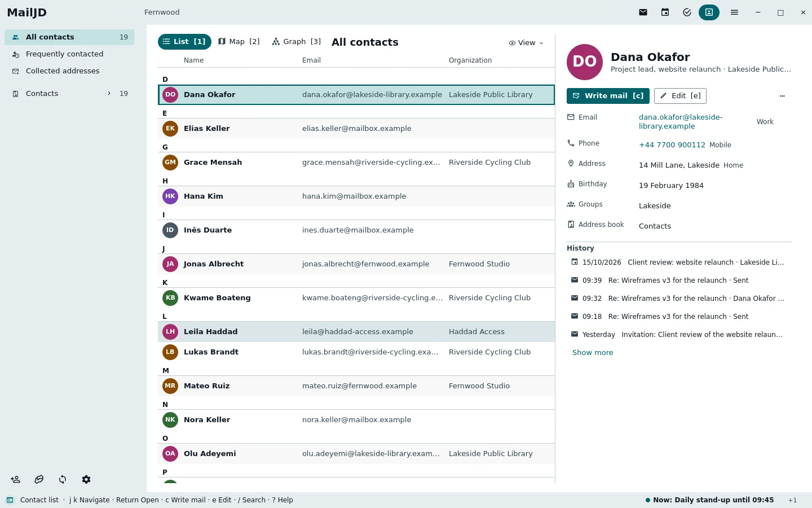Open the three-dot more actions menu for Dana Okafor
Image resolution: width=812 pixels, height=508 pixels.
pos(782,96)
